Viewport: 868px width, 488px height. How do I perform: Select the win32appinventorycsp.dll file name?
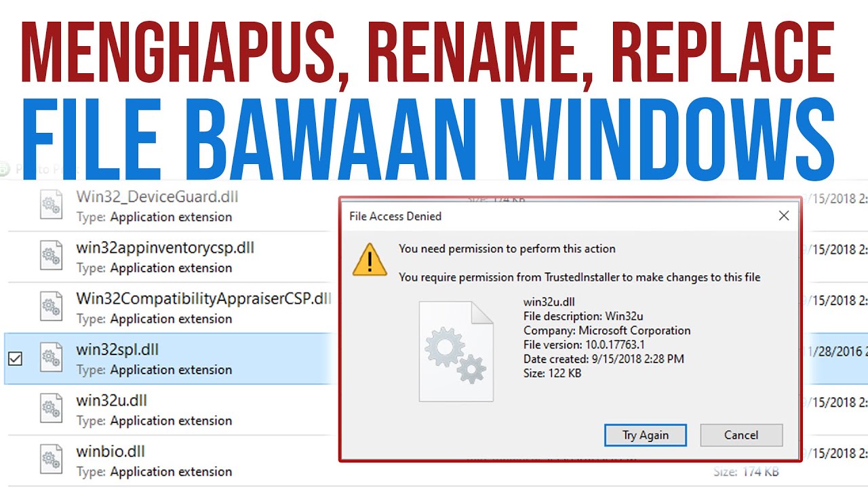click(165, 248)
